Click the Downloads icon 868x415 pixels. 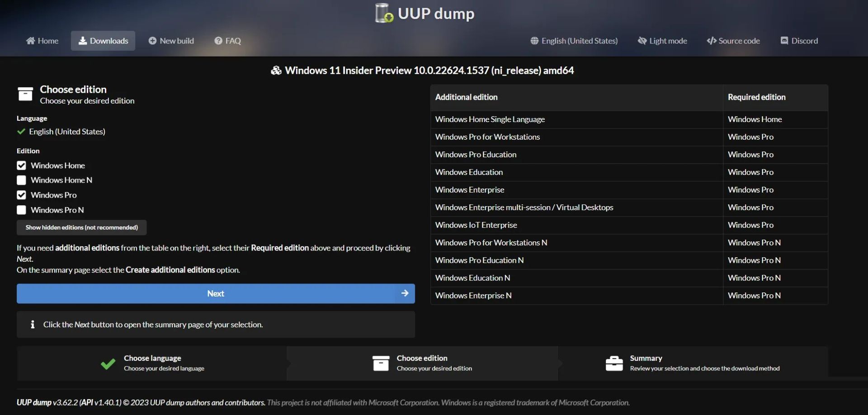coord(83,41)
